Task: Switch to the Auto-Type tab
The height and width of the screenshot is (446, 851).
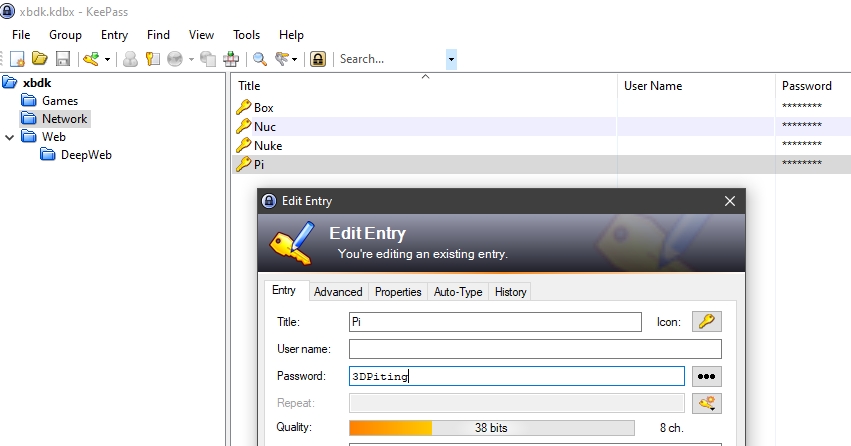Action: click(457, 292)
